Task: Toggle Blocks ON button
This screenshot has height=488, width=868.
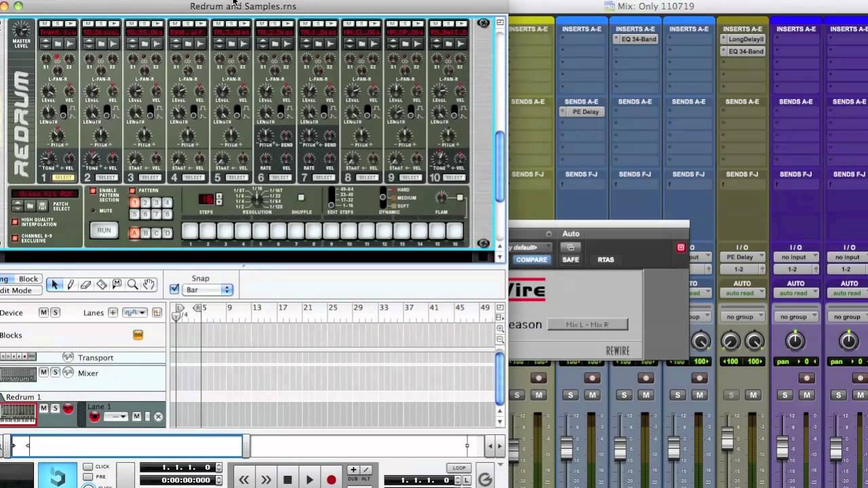Action: click(x=138, y=335)
